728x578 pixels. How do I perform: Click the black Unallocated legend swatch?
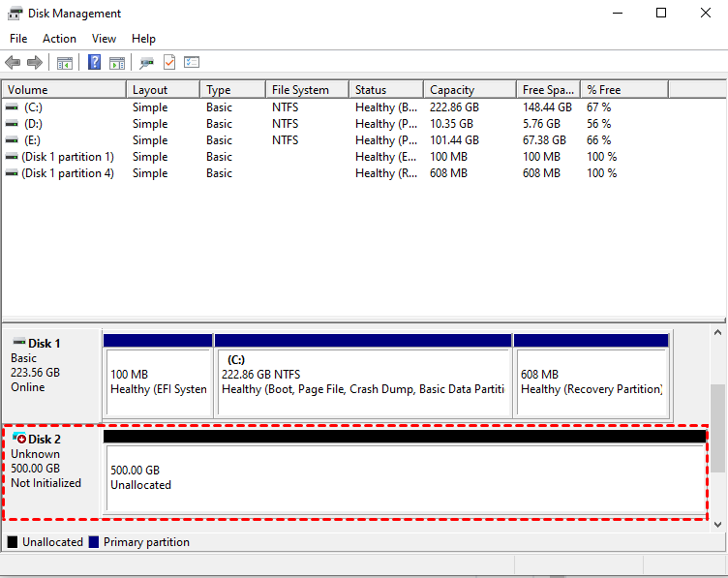coord(13,542)
